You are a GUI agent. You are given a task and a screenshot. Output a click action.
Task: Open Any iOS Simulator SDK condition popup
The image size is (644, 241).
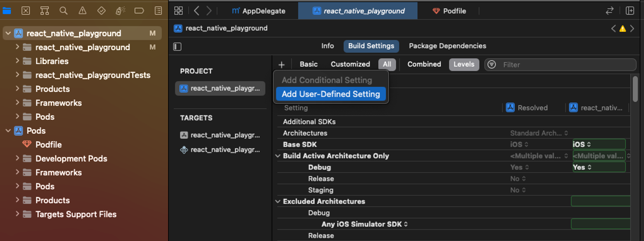(x=365, y=224)
